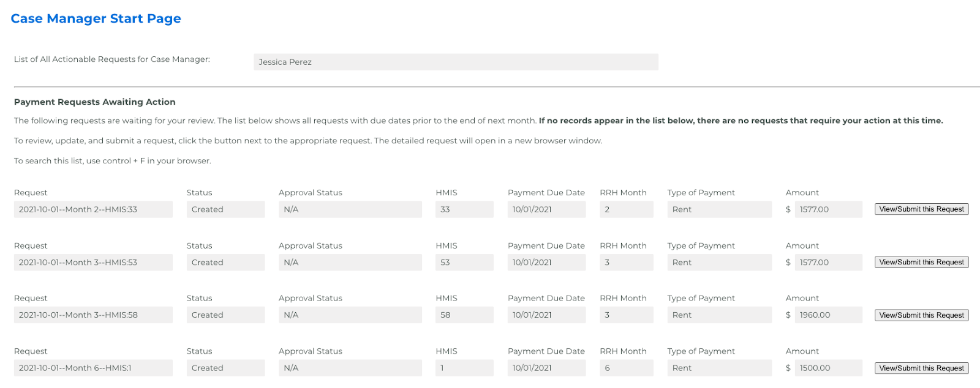This screenshot has height=388, width=980.
Task: Click the HMIS field containing 58
Action: pos(464,315)
